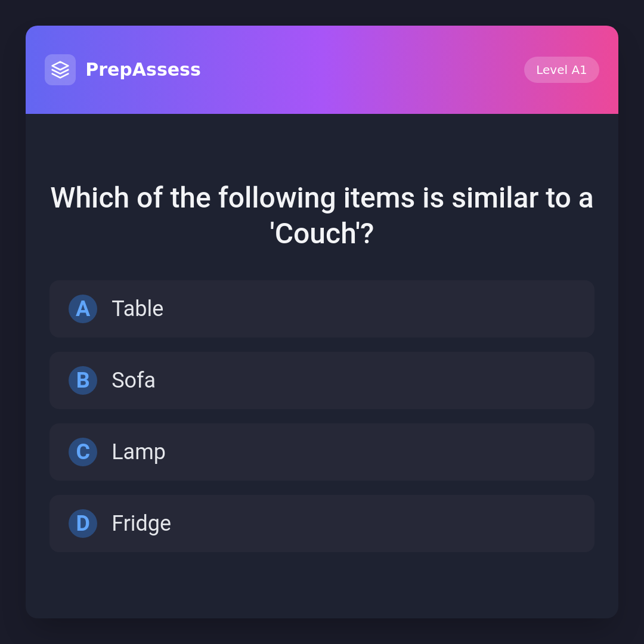Click the word Sofa in option B
This screenshot has width=644, height=644.
(x=134, y=380)
